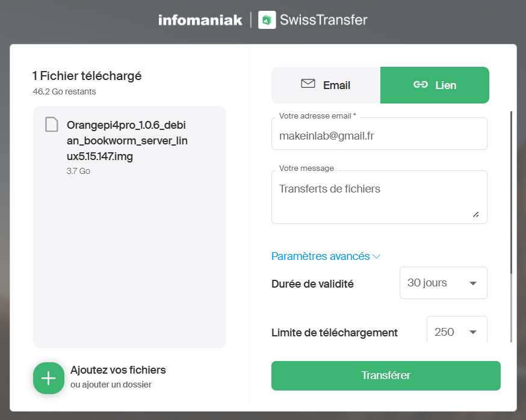Click the 'ou ajouter un dossier' link

click(x=111, y=384)
